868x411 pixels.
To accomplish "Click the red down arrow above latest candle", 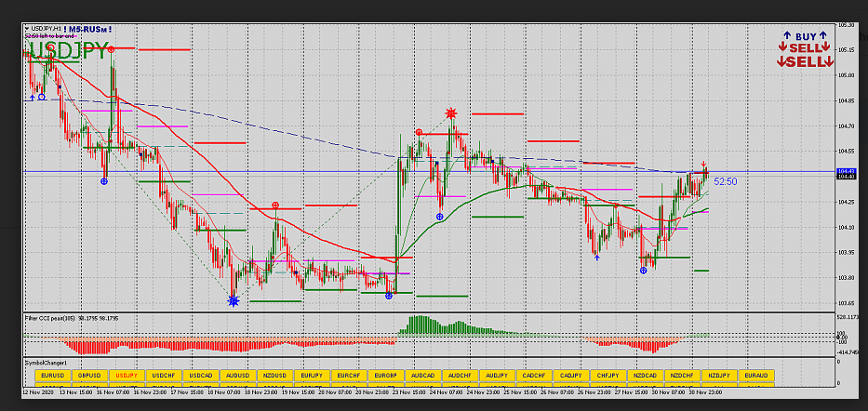I will [x=704, y=165].
